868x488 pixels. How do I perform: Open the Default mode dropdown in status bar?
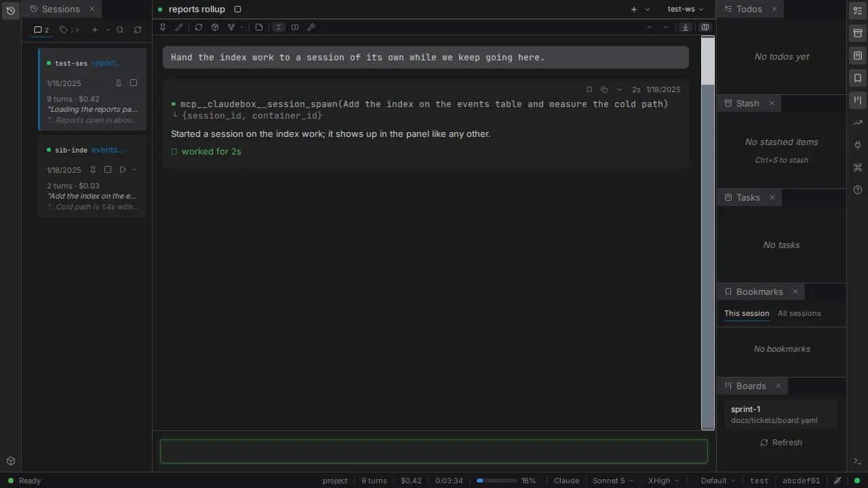(718, 481)
